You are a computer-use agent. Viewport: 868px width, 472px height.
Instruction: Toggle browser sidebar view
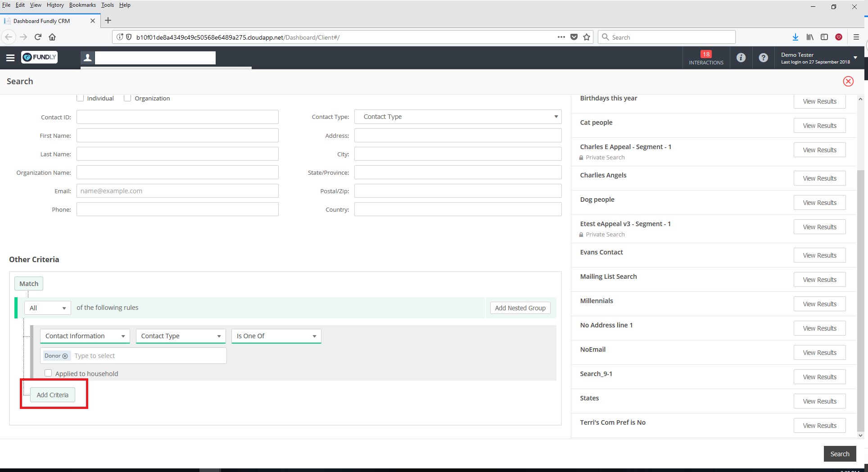click(x=824, y=37)
